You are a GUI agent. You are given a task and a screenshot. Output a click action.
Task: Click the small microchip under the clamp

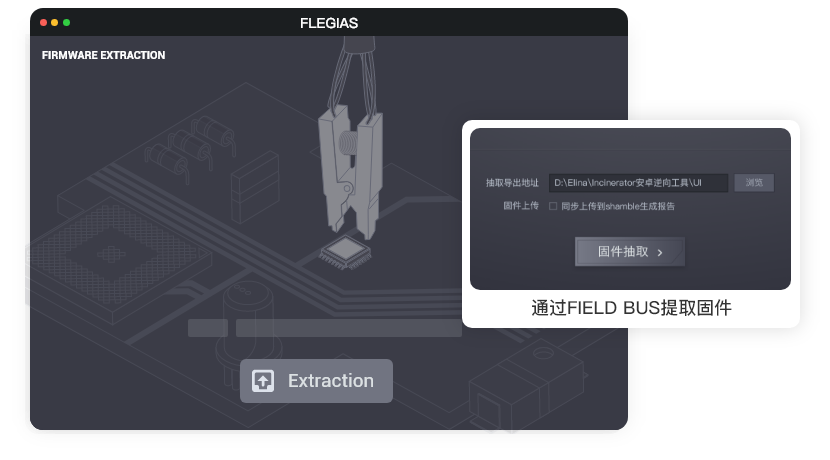pyautogui.click(x=345, y=252)
